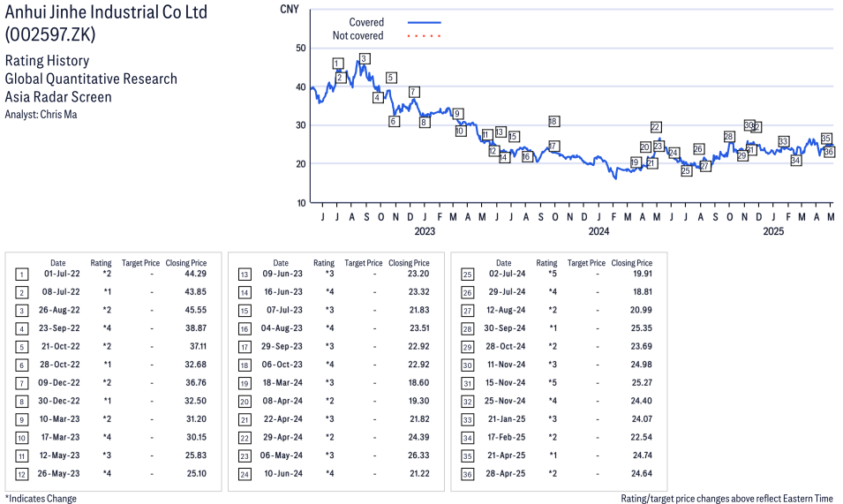Click the closing price 32.50
The image size is (843, 504).
(x=196, y=401)
